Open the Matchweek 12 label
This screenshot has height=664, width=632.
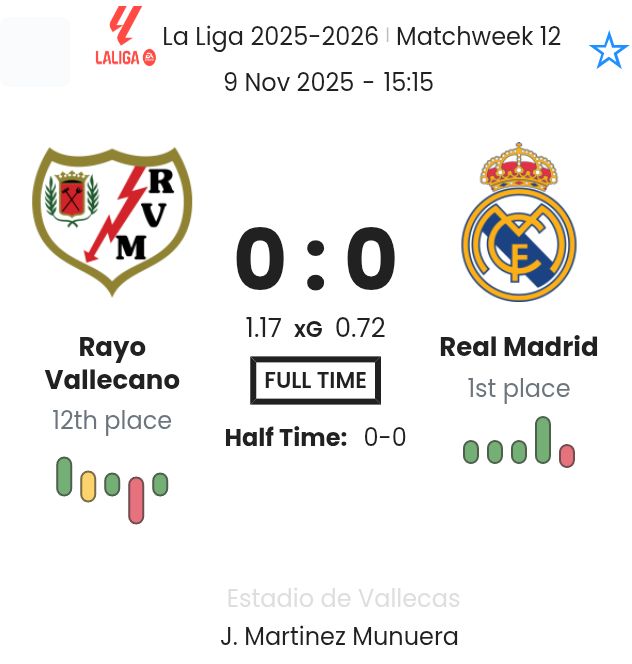pos(478,37)
